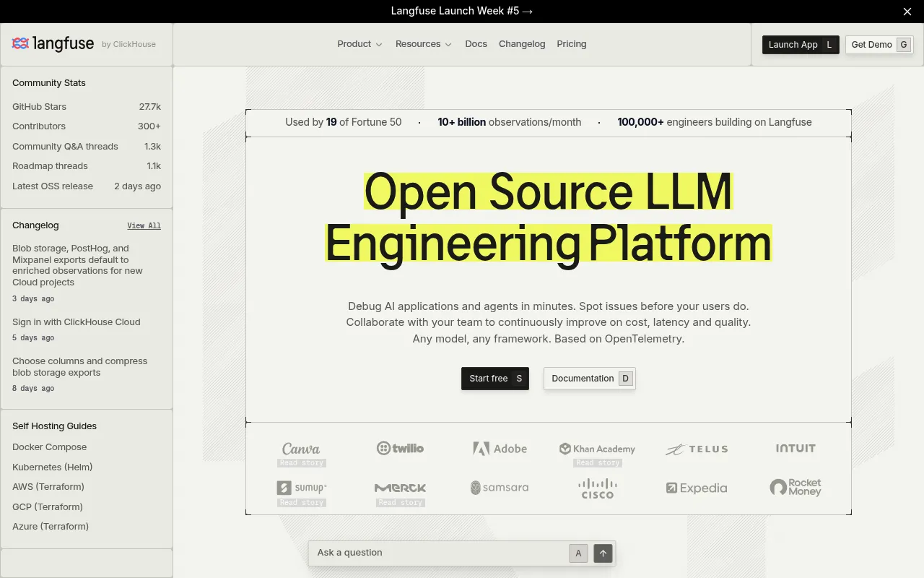Open Documentation from the hero section

(x=590, y=379)
